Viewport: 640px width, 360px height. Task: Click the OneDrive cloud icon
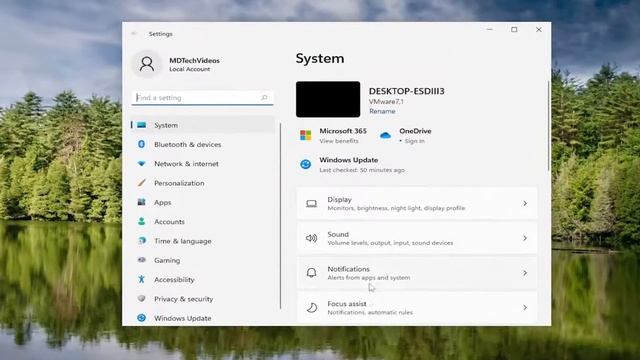[385, 136]
